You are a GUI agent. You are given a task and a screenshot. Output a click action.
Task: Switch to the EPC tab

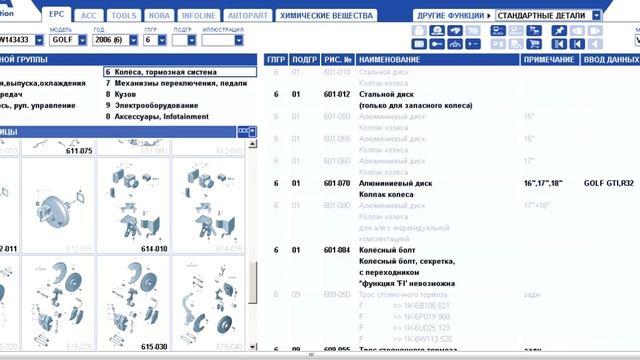coord(56,14)
